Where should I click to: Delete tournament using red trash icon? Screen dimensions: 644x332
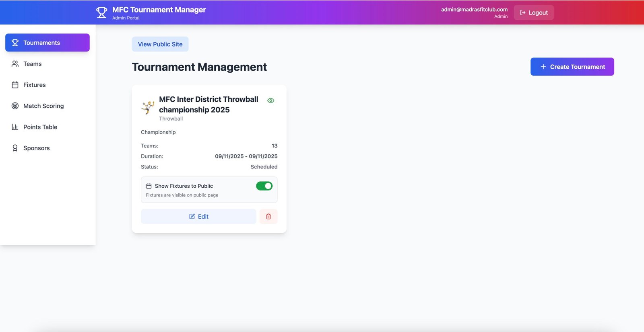[268, 217]
